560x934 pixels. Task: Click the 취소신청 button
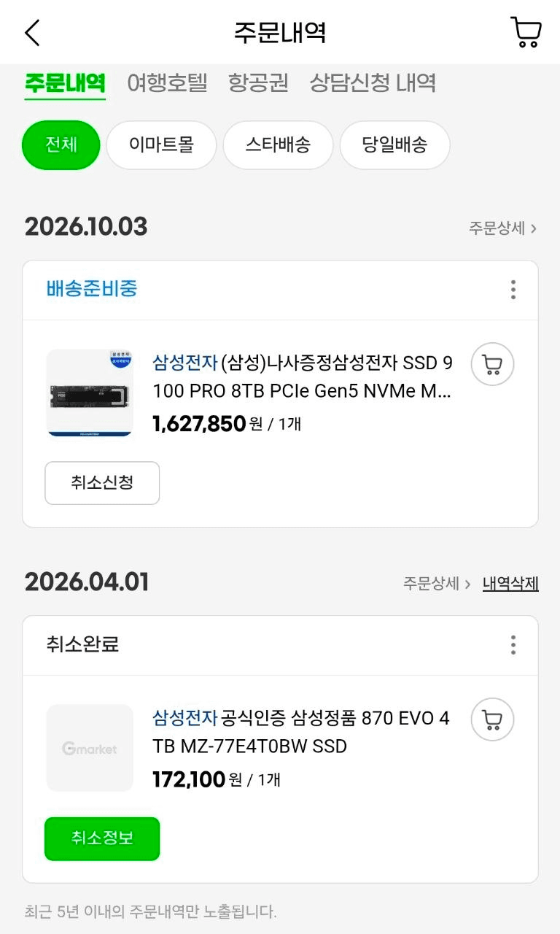click(x=102, y=483)
